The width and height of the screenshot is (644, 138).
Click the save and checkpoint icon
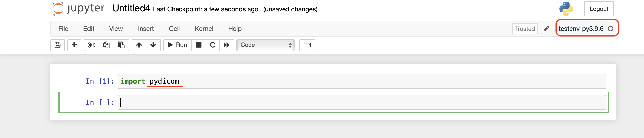tap(58, 45)
